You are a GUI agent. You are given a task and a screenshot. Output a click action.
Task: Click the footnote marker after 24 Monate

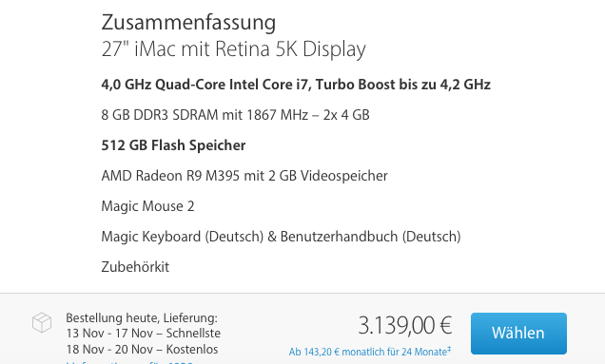tap(449, 349)
